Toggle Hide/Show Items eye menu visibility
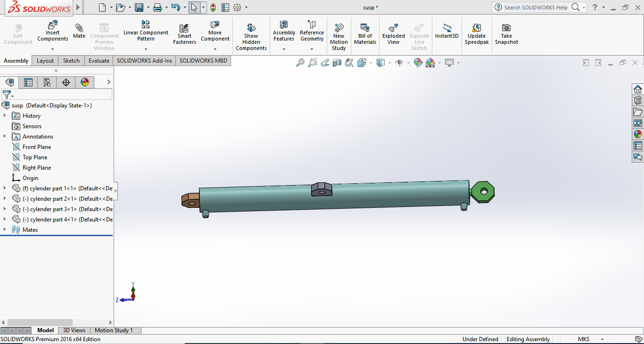This screenshot has height=344, width=644. (400, 62)
